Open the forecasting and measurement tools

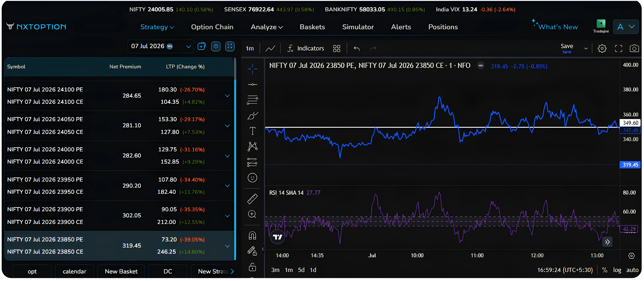coord(252,162)
